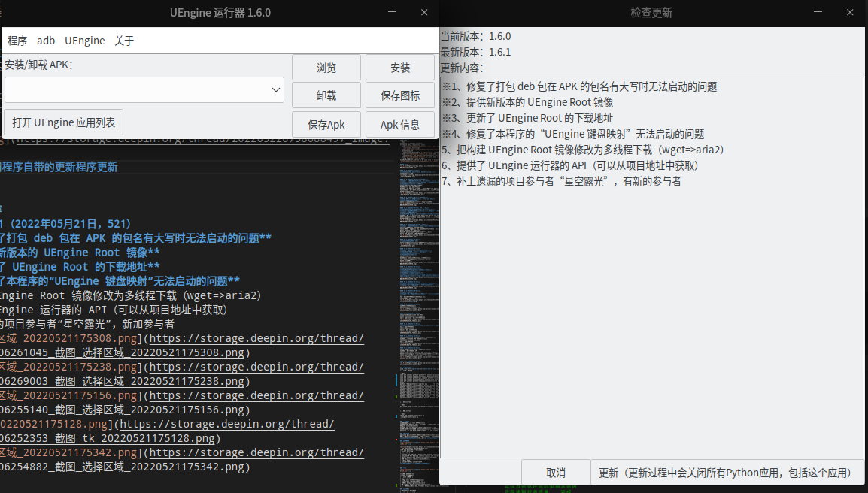Select update note 5 about wget=>aria2
The width and height of the screenshot is (868, 493).
582,150
